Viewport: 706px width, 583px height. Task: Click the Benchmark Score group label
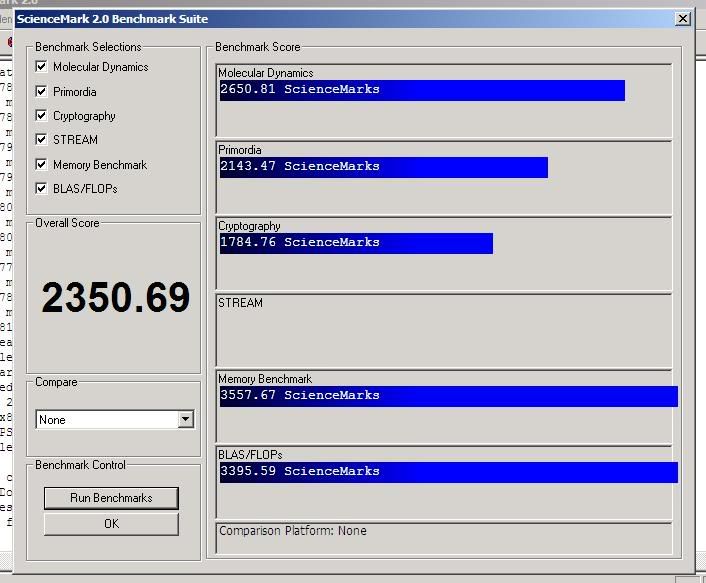[258, 47]
